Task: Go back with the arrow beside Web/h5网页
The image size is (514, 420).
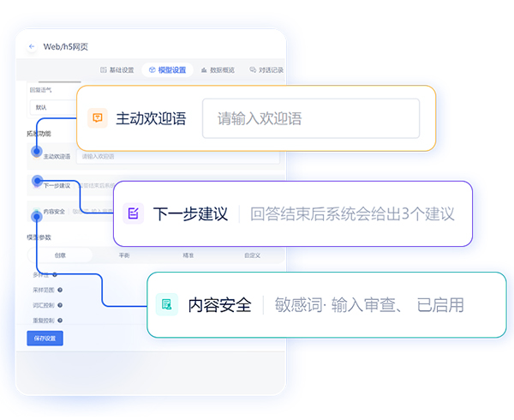Action: pyautogui.click(x=32, y=46)
